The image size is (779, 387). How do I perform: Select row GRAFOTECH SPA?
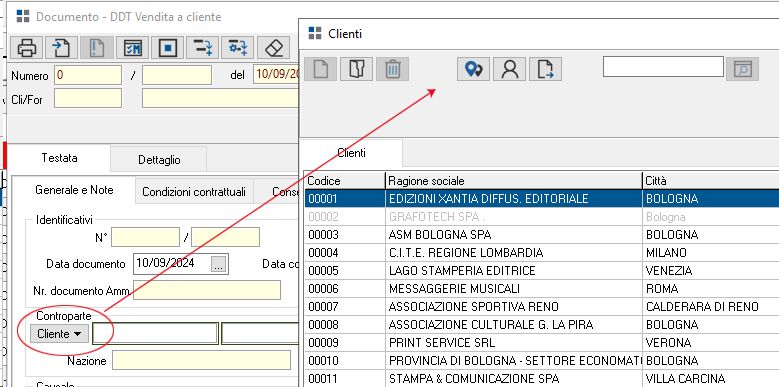[542, 217]
